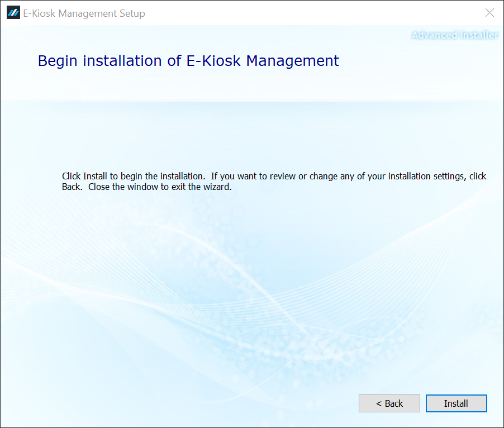Click the 'Begin installation of E-Kiosk Management' heading

click(x=188, y=61)
